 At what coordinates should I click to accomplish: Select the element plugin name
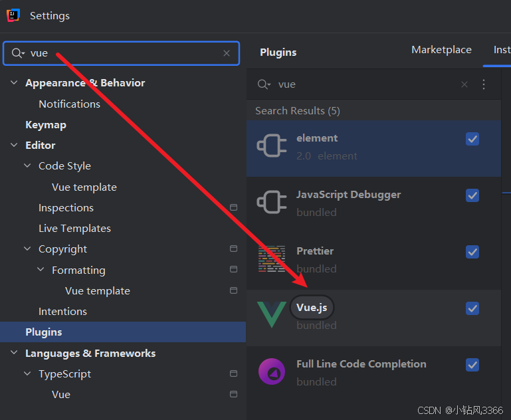tap(317, 138)
